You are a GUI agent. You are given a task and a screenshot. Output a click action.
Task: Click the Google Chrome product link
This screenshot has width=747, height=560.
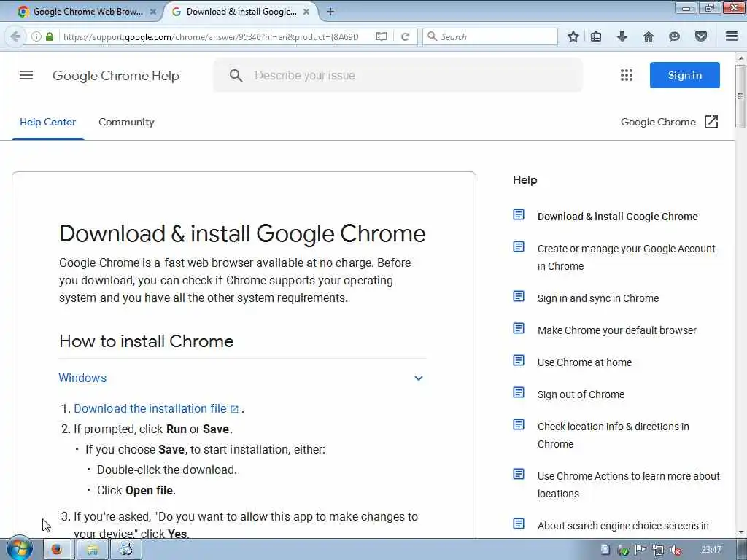658,122
